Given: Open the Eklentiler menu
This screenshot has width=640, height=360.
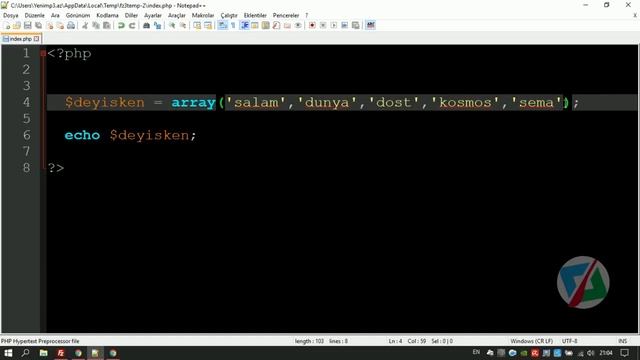Looking at the screenshot, I should [255, 15].
